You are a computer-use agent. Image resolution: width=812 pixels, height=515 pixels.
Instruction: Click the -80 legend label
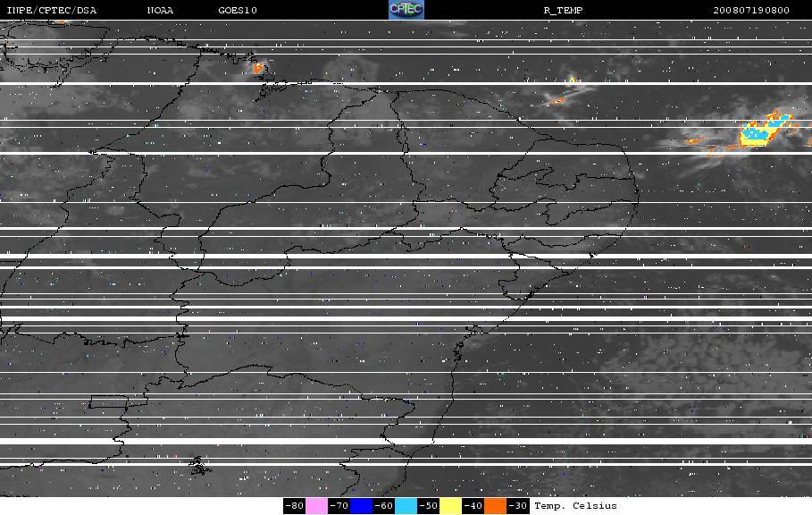(295, 506)
